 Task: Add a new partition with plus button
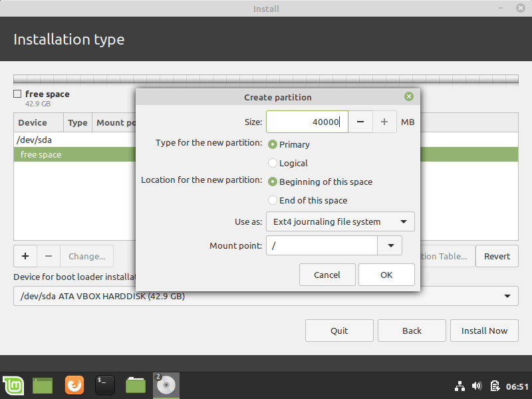click(x=25, y=256)
